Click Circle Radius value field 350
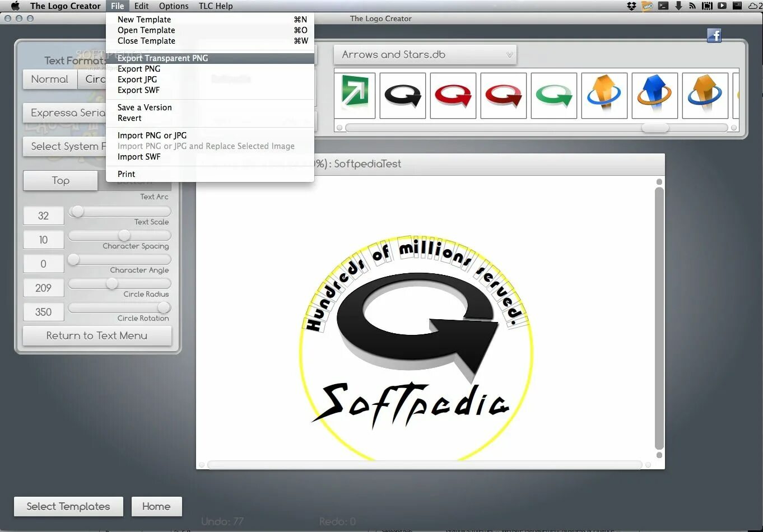Screen dimensions: 763x532 click(x=44, y=312)
